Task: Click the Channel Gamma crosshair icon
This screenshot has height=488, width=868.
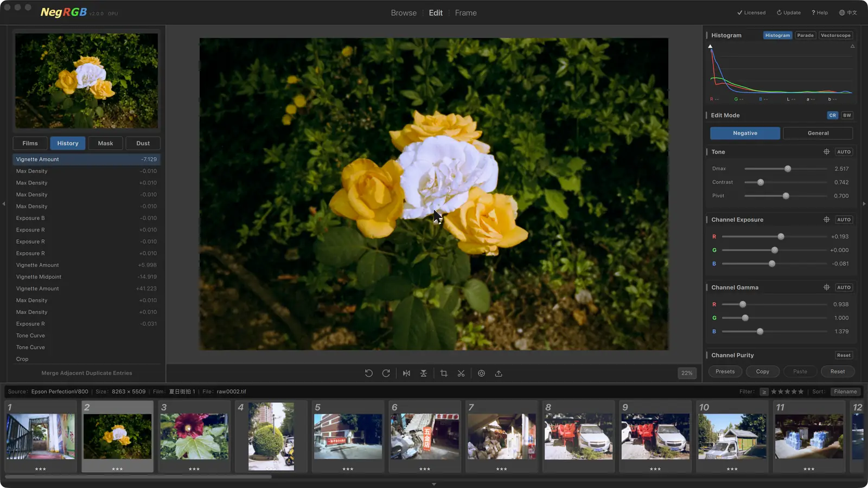Action: click(x=827, y=287)
